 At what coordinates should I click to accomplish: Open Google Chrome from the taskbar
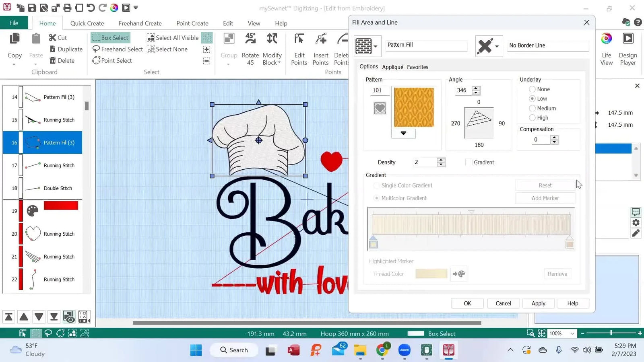[x=382, y=350]
